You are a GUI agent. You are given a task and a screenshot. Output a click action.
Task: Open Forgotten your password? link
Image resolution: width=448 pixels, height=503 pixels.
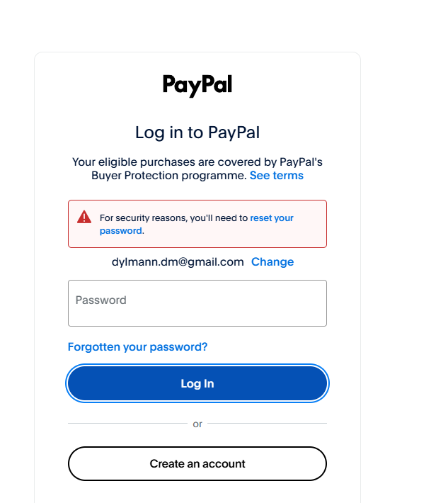click(137, 346)
